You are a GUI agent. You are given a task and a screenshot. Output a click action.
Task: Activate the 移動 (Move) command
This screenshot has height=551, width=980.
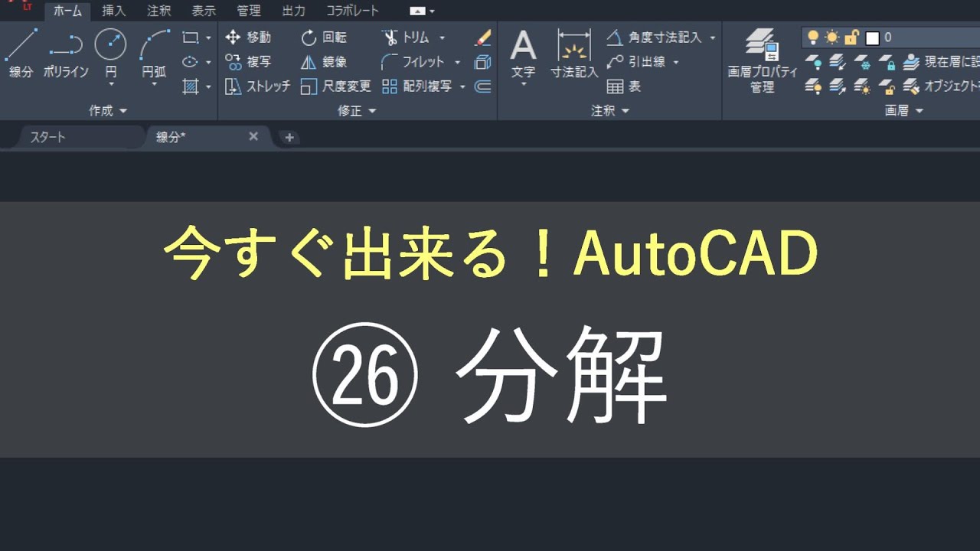click(x=249, y=37)
